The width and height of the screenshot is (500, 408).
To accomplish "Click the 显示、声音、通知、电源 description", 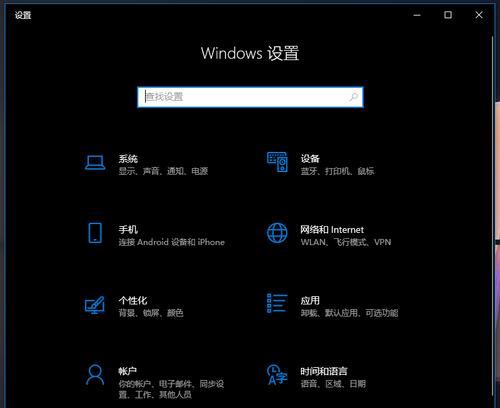I will [x=163, y=171].
